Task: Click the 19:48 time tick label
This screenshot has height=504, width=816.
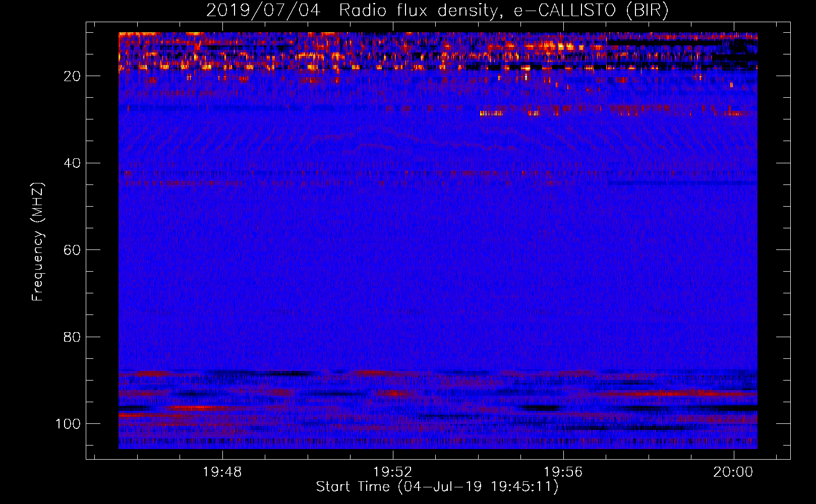Action: click(222, 472)
